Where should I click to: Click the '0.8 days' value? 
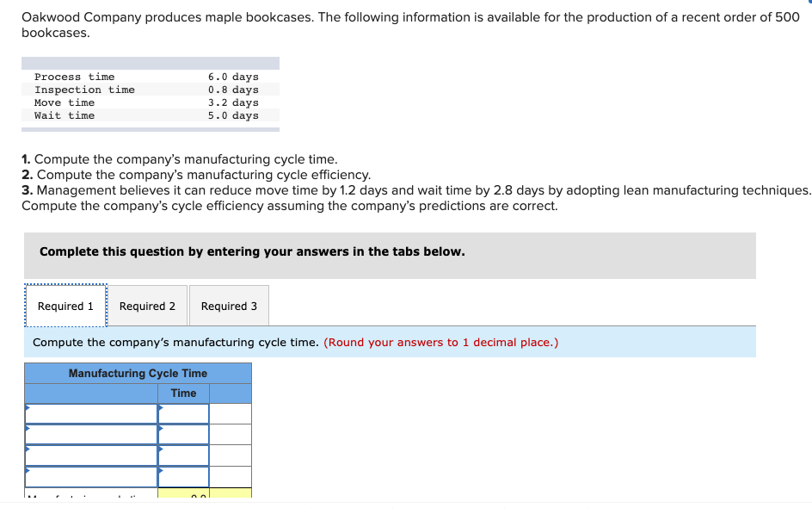coord(234,90)
